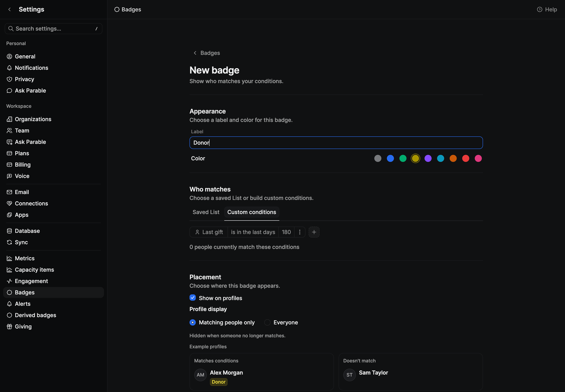Open Capacity items in sidebar

tap(53, 270)
